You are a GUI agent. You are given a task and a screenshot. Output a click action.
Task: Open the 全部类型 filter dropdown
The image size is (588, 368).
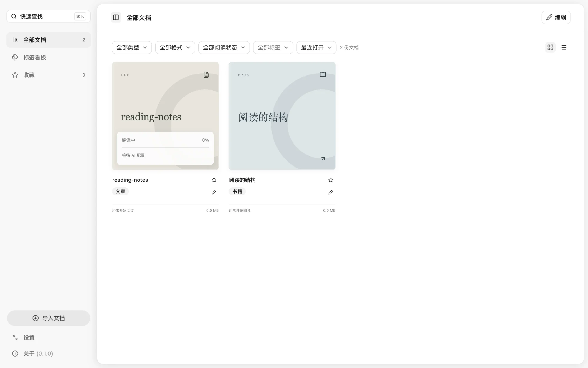coord(132,47)
